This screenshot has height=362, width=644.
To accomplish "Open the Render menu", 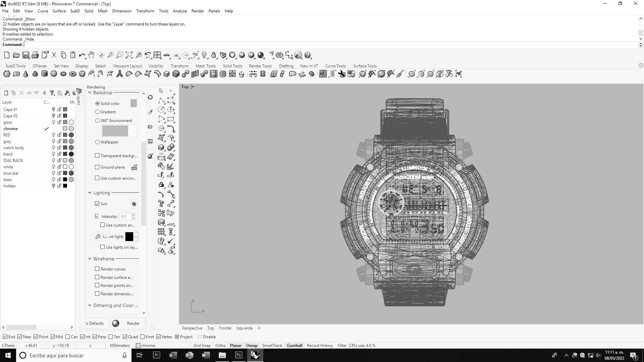I will coord(198,11).
